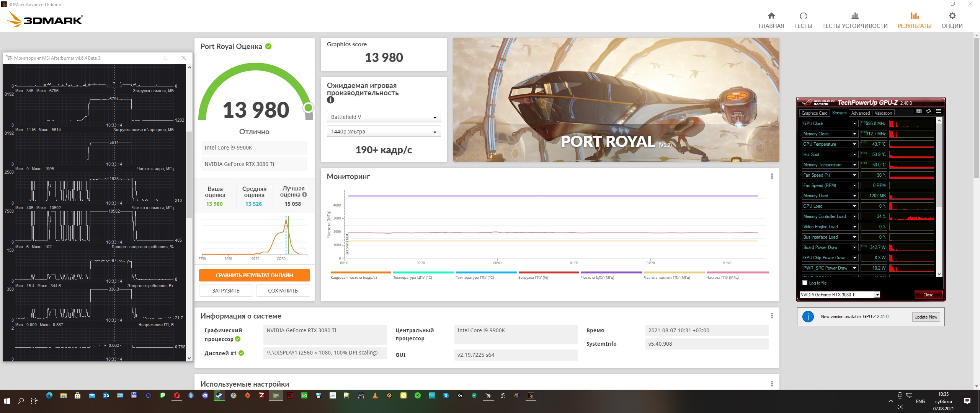Toggle Частота ГПУ legend in monitoring chart
Screen dimensions: 980x413
point(737,276)
